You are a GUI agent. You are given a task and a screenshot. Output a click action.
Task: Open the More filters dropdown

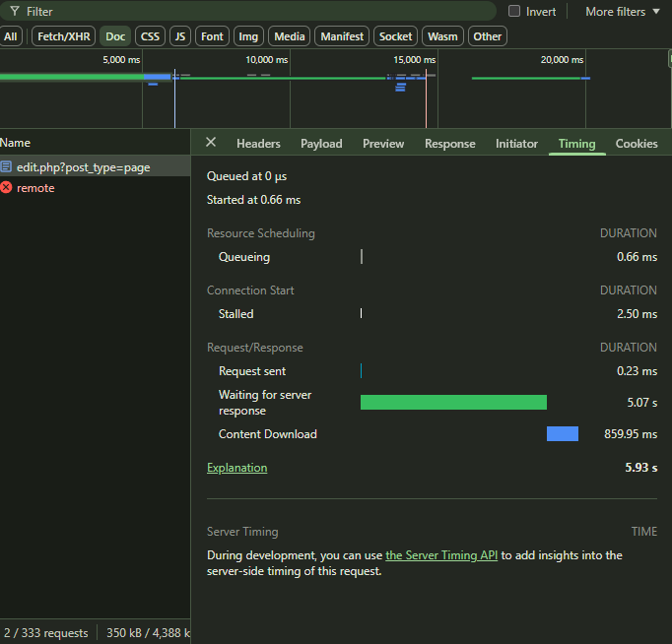point(622,12)
